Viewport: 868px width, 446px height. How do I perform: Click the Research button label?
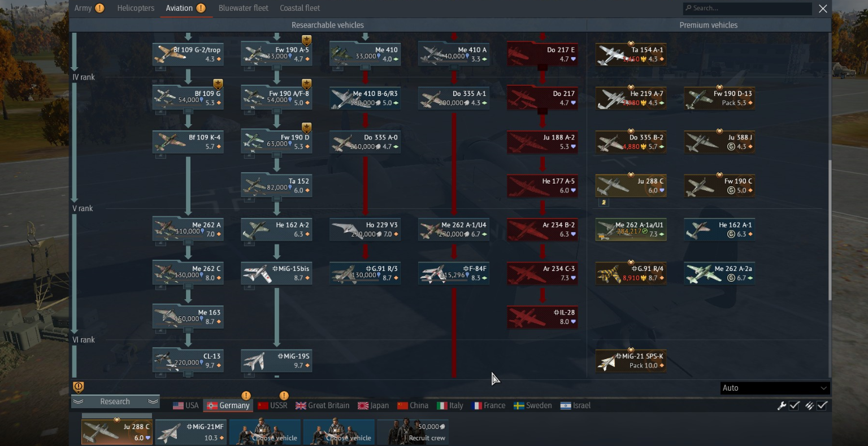[115, 401]
